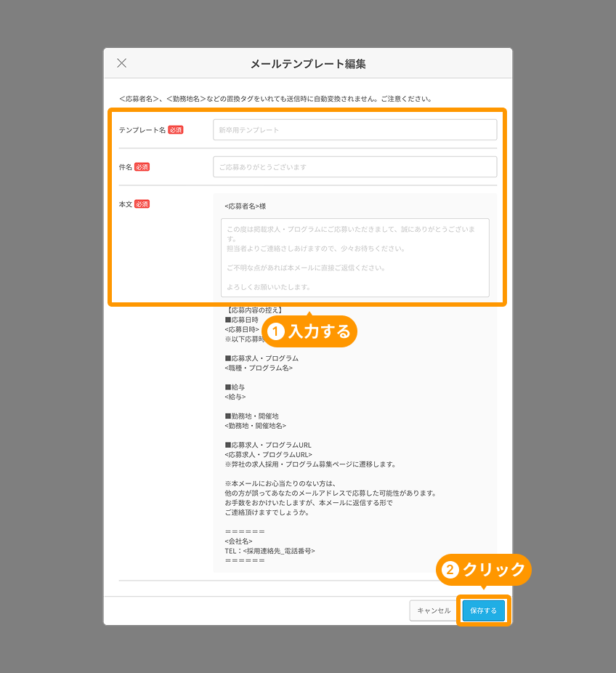616x673 pixels.
Task: Click the 【応募内容の控え】 heading
Action: coord(254,310)
